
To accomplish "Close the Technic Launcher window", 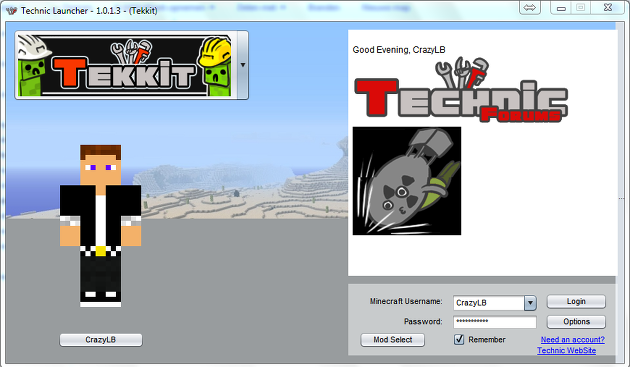I will click(x=608, y=8).
